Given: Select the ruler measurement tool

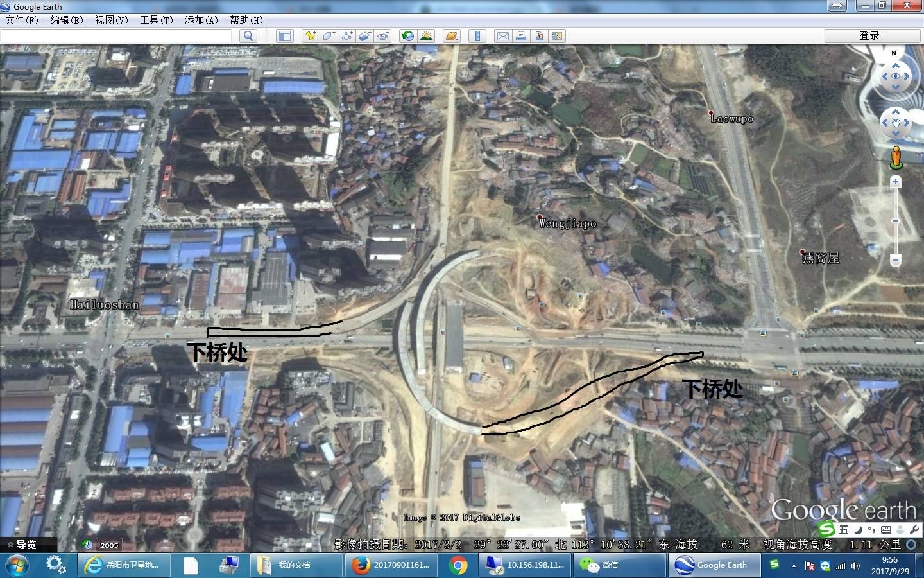Looking at the screenshot, I should [477, 36].
